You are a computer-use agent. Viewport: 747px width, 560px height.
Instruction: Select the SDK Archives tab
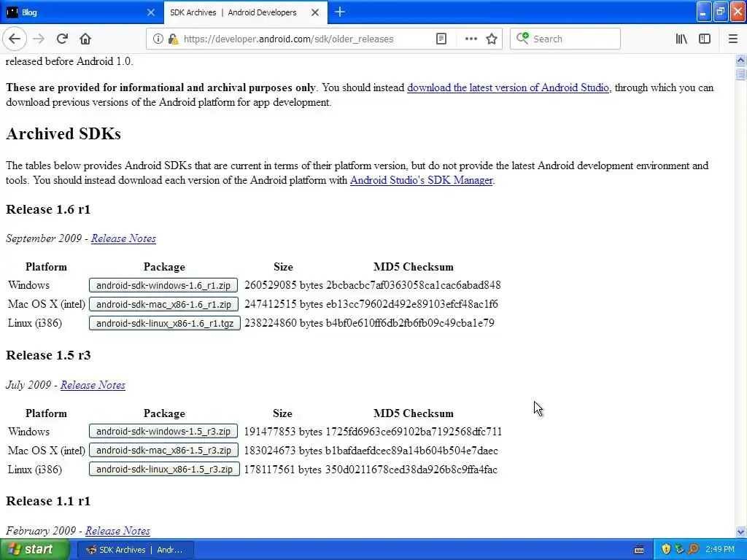(x=245, y=12)
